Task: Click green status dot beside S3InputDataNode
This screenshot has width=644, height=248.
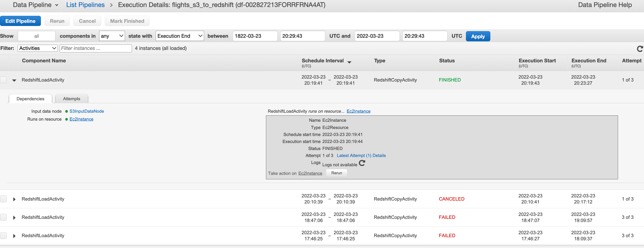Action: tap(66, 111)
